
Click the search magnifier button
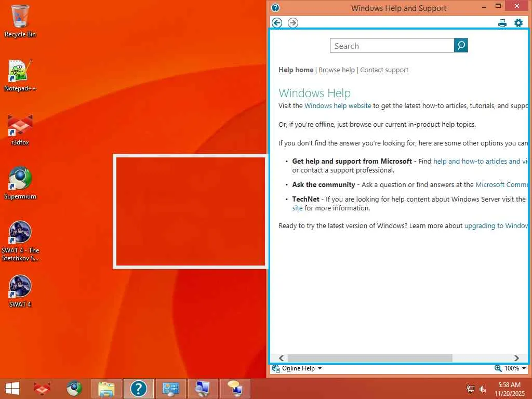[x=461, y=45]
